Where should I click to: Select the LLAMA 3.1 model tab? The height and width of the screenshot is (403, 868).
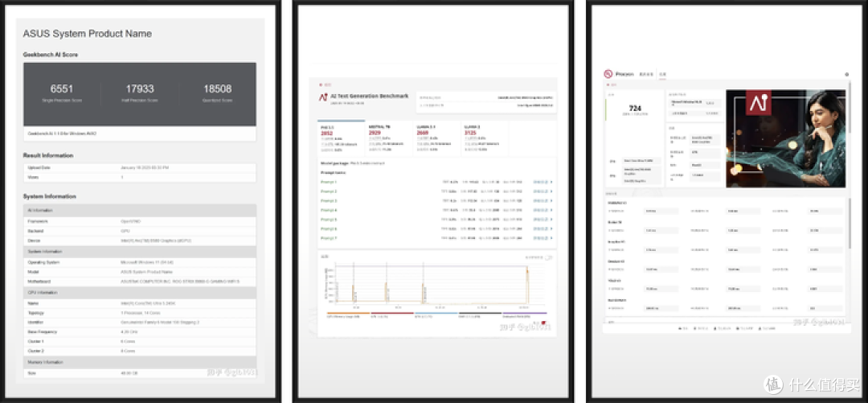(x=436, y=138)
